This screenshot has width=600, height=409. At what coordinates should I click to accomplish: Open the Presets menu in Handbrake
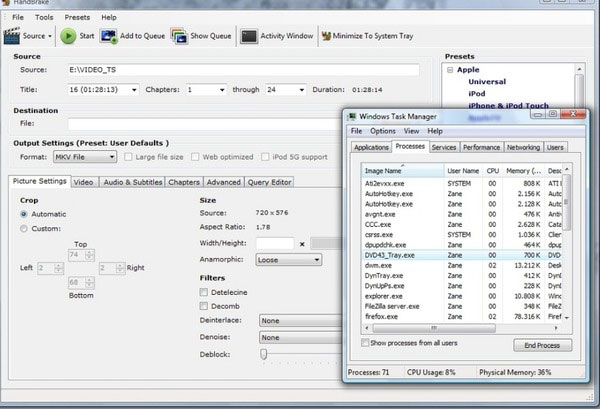[x=76, y=17]
